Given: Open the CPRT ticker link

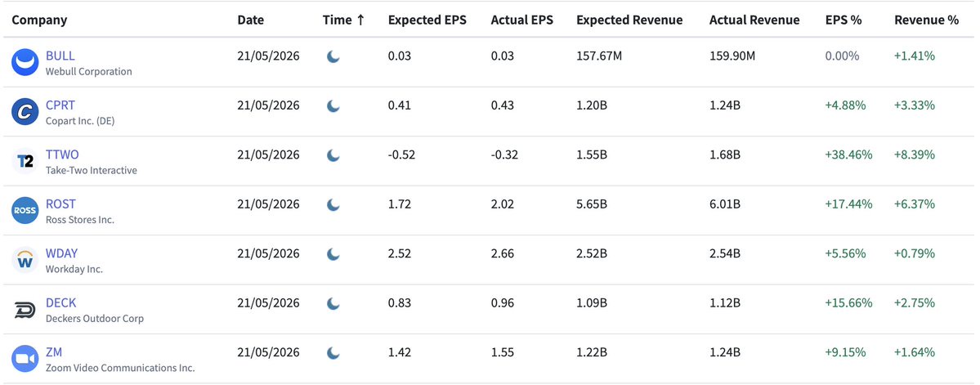Looking at the screenshot, I should tap(60, 105).
